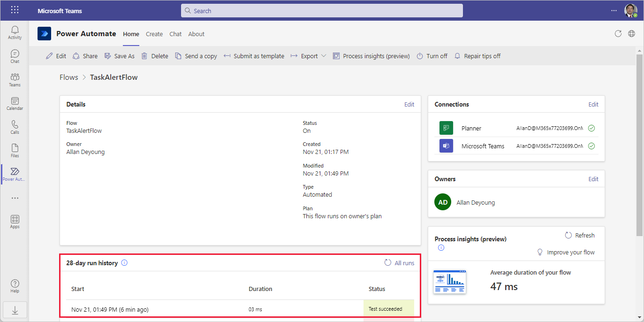Image resolution: width=644 pixels, height=322 pixels.
Task: Open Teams in the left sidebar
Action: [x=15, y=79]
